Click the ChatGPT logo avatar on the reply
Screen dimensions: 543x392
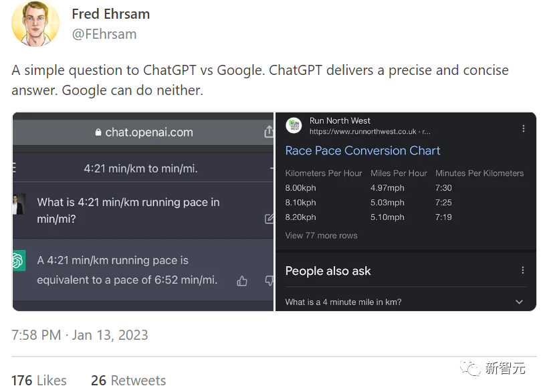19,260
